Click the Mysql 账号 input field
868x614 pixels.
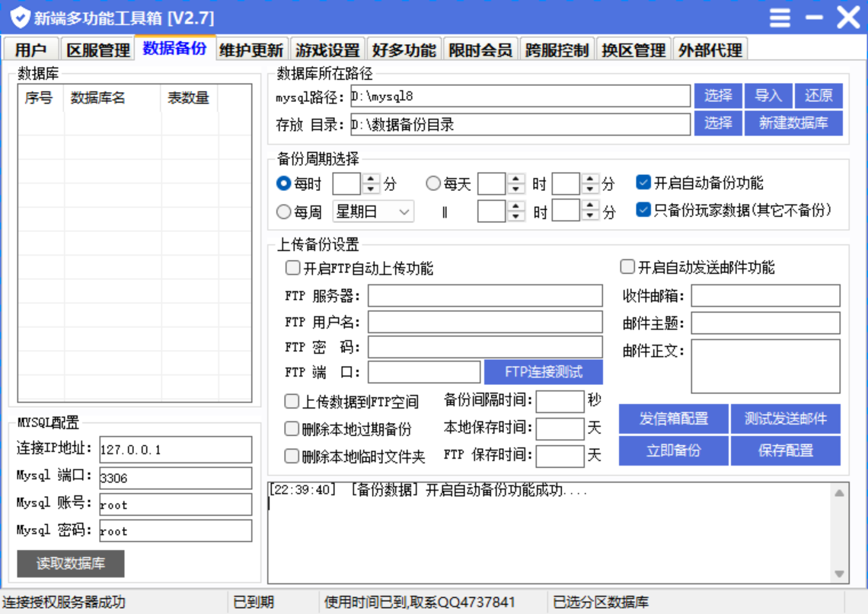[175, 504]
